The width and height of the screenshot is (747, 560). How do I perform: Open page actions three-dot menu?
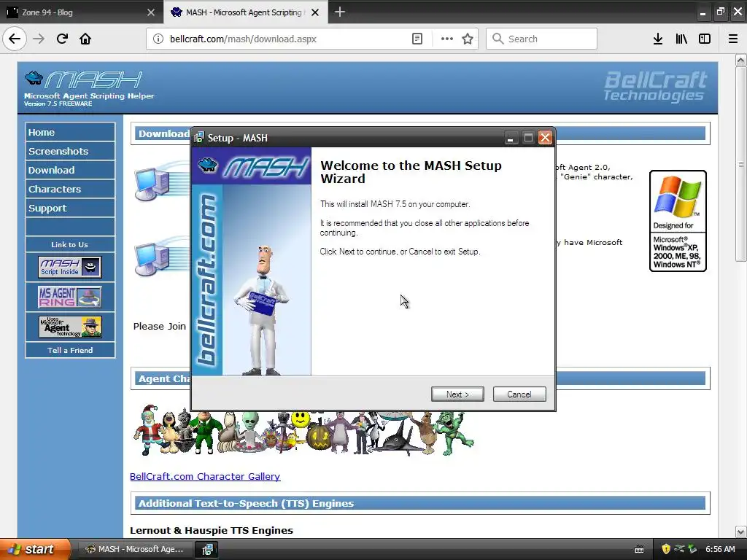[447, 39]
